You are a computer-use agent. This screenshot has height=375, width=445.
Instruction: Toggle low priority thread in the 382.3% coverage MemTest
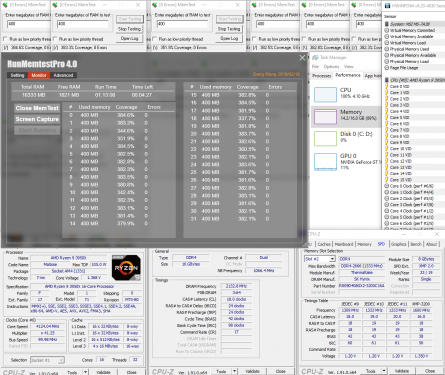[x=55, y=39]
